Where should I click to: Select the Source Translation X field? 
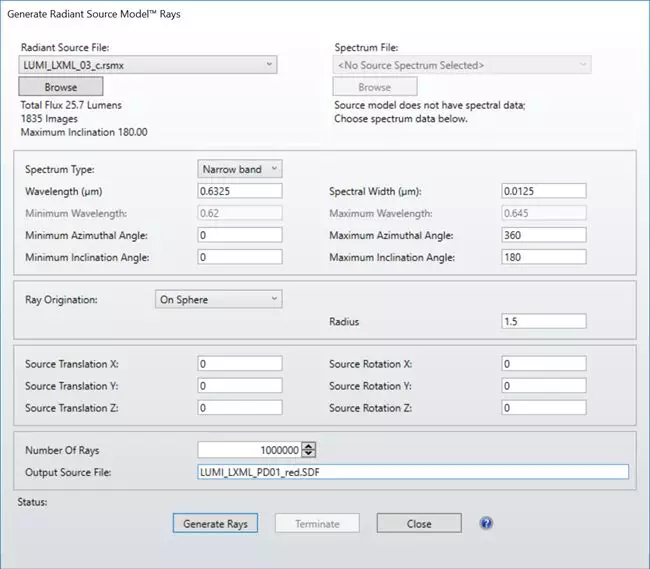tap(240, 364)
